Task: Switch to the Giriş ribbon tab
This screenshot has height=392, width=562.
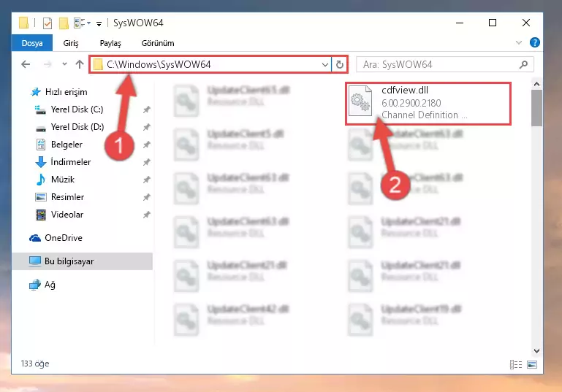Action: 71,43
